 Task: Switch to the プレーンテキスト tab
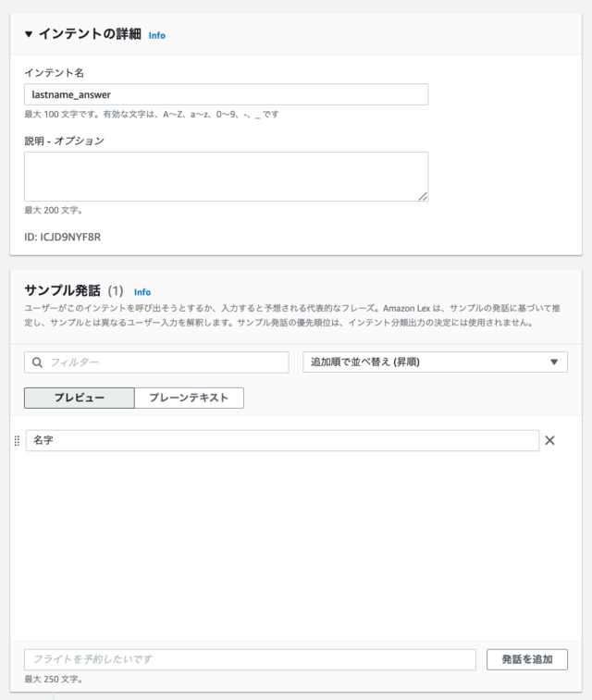tap(189, 398)
